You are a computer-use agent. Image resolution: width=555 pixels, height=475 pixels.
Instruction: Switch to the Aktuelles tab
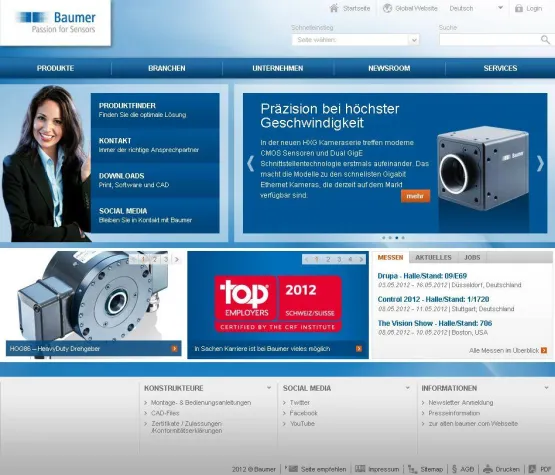click(434, 257)
